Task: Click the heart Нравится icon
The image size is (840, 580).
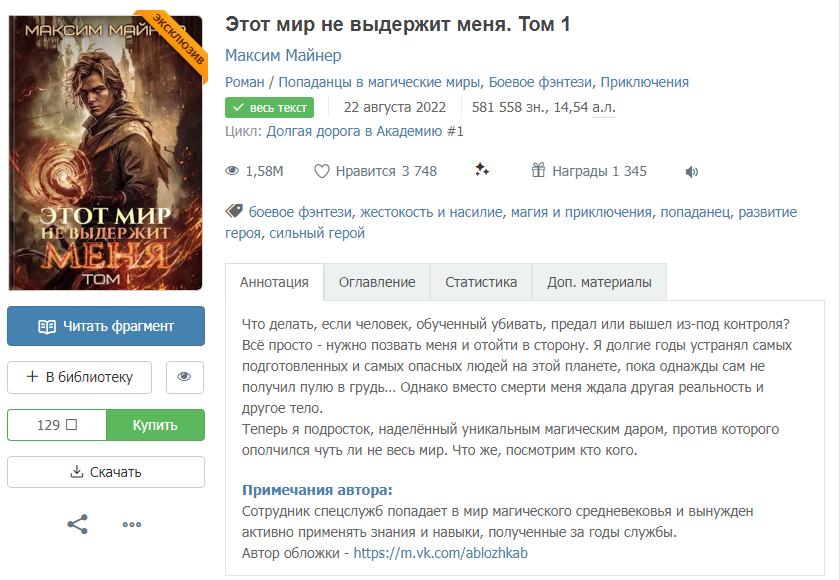Action: point(321,171)
